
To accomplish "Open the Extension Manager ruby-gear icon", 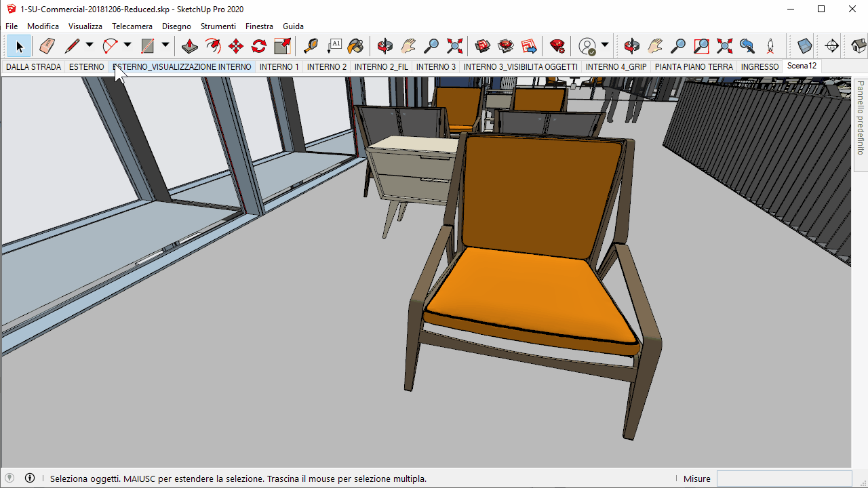I will [557, 46].
